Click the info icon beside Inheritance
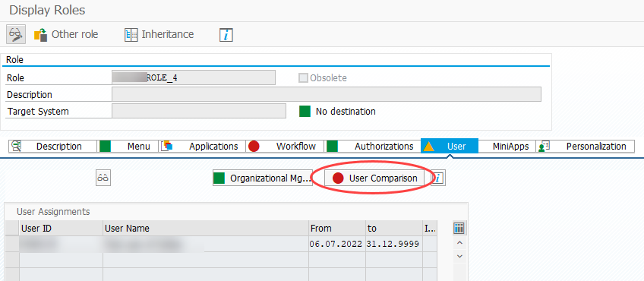The height and width of the screenshot is (281, 644). pos(226,35)
